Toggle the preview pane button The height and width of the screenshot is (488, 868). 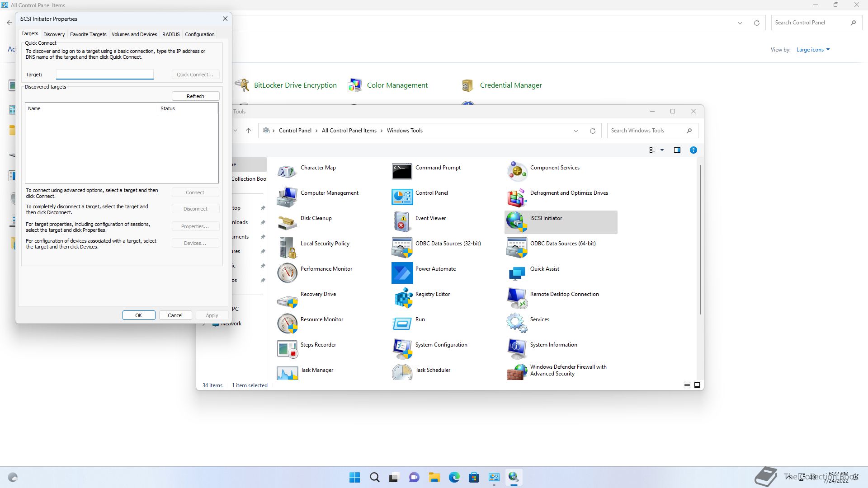677,150
